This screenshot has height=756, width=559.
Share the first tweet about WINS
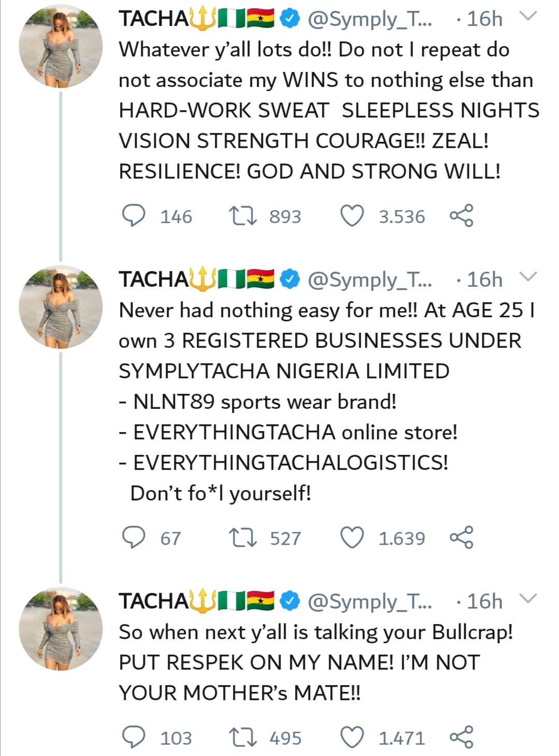[461, 216]
